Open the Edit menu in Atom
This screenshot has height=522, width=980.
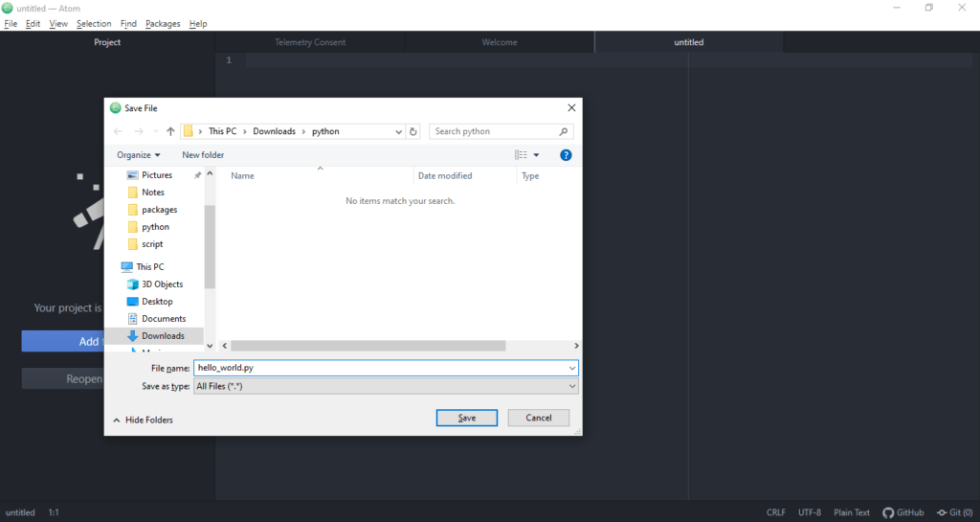33,24
